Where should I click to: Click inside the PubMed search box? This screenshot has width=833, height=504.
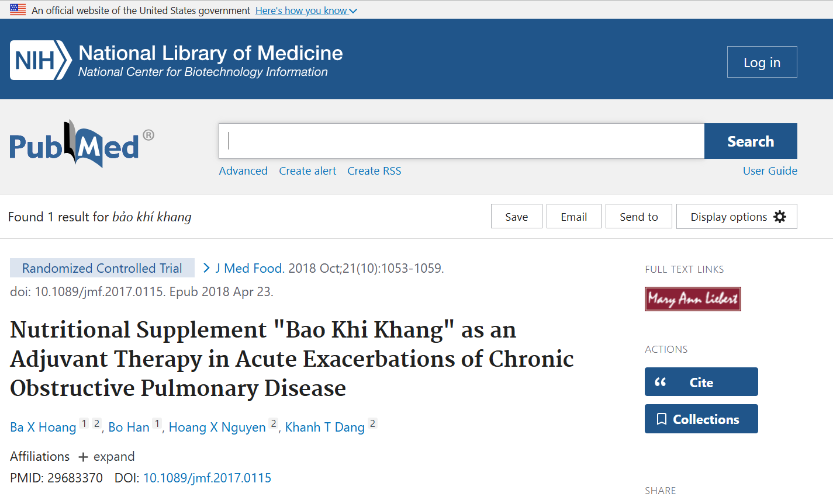[462, 141]
